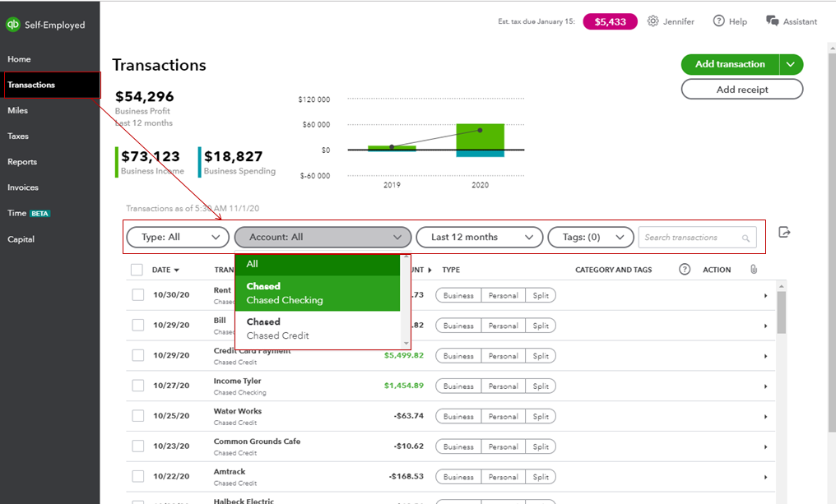Expand the Common Grounds Cafe action arrow
This screenshot has width=836, height=504.
click(x=765, y=447)
